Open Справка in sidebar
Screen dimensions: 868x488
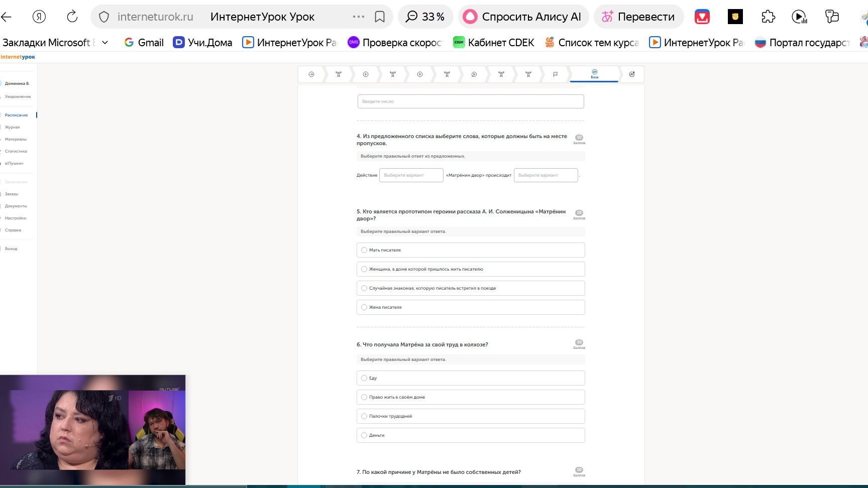pos(13,230)
